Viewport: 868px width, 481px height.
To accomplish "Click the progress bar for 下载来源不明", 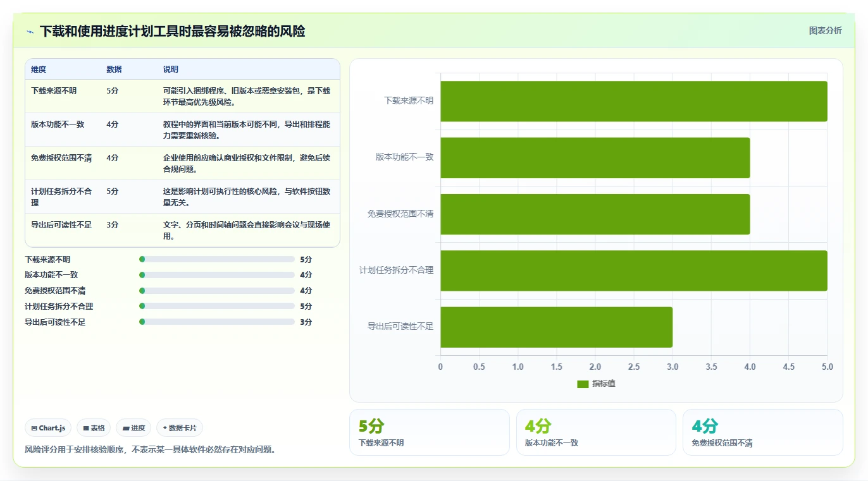I will coord(217,259).
